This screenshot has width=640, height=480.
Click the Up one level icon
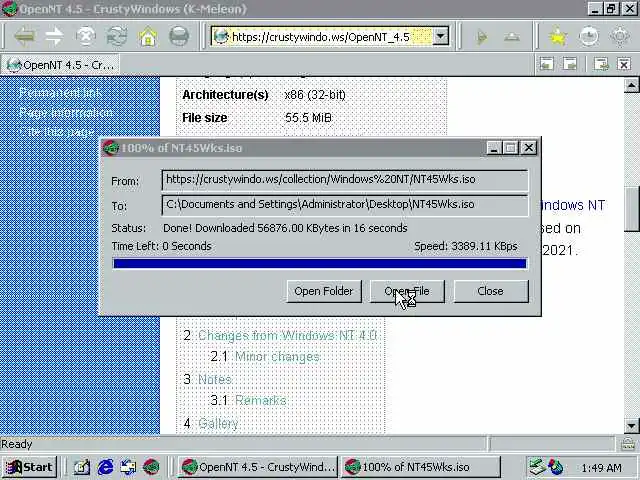pyautogui.click(x=512, y=37)
